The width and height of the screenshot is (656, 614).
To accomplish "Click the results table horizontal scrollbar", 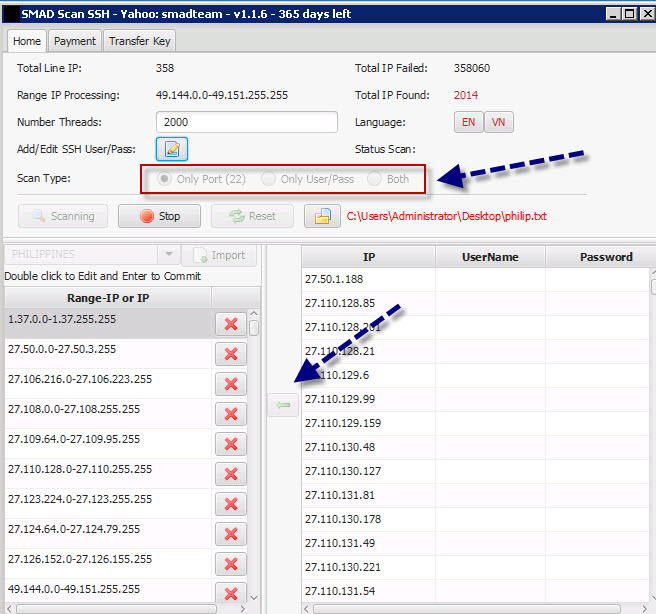I will pos(466,609).
